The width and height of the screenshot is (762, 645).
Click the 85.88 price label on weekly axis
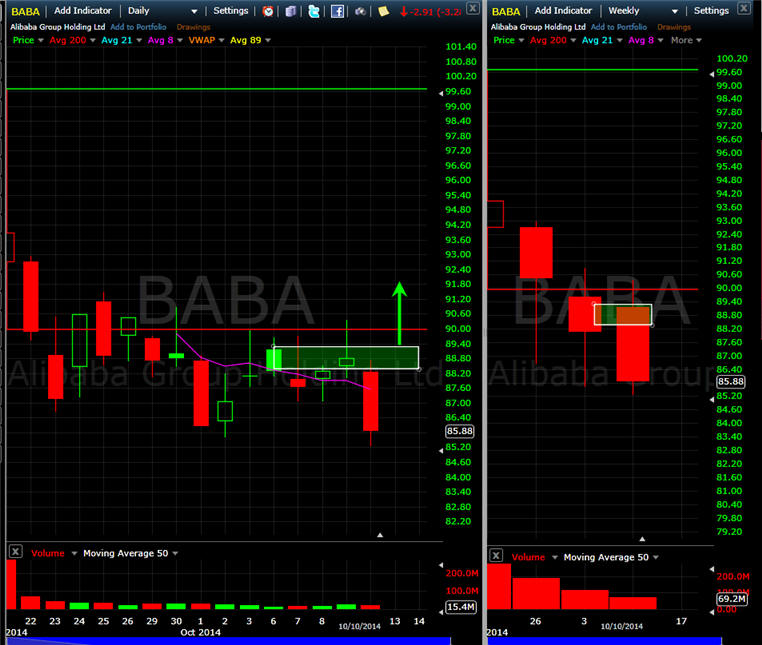coord(731,382)
